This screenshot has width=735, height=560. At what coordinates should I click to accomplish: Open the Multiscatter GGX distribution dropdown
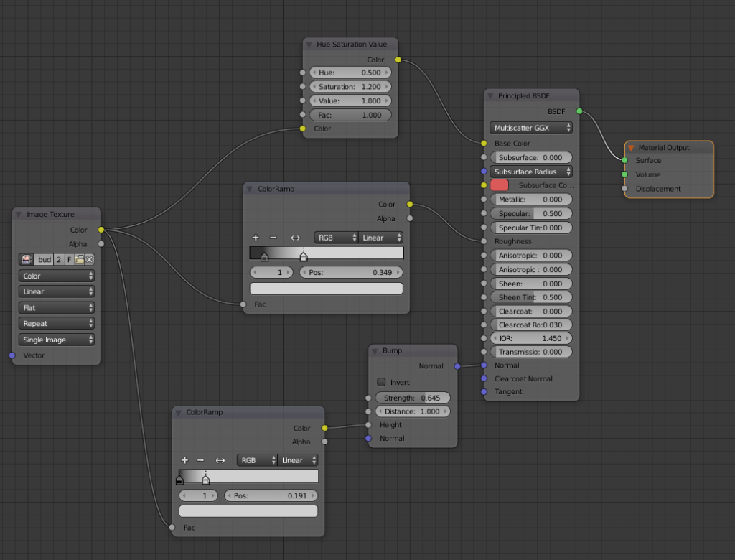531,128
